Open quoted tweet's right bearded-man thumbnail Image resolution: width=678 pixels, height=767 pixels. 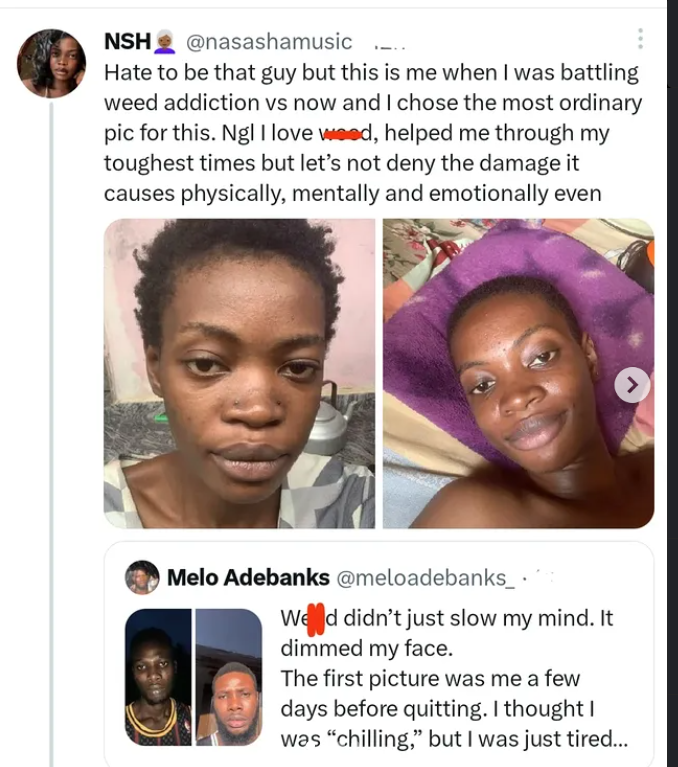228,677
